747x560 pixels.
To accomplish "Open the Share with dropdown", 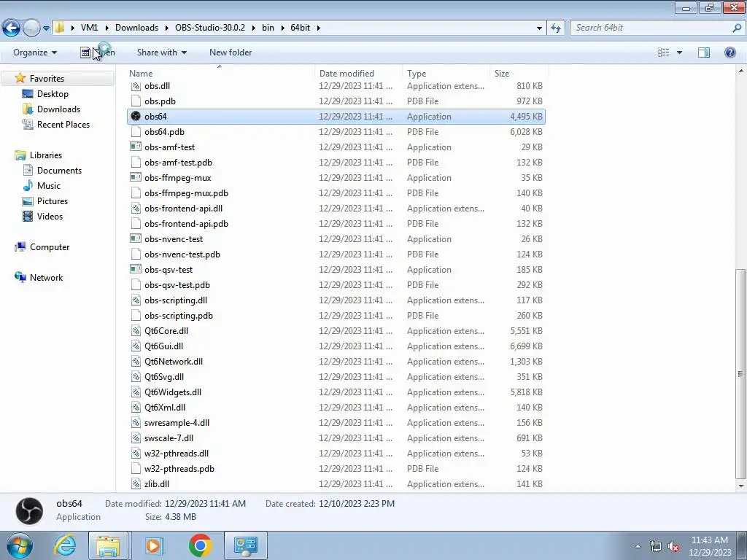I will (161, 52).
